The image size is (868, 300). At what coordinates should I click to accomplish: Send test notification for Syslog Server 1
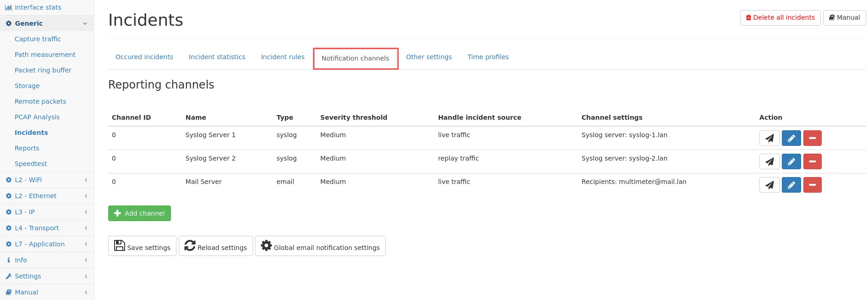(x=769, y=138)
